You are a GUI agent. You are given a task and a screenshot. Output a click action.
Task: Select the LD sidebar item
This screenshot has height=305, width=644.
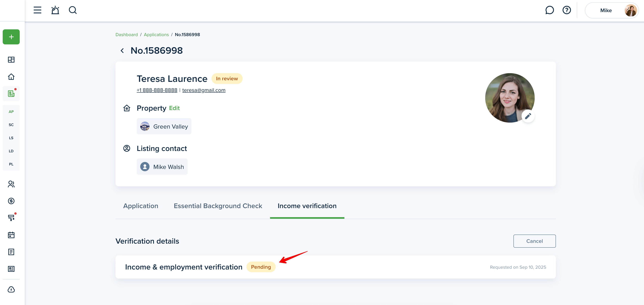[11, 151]
